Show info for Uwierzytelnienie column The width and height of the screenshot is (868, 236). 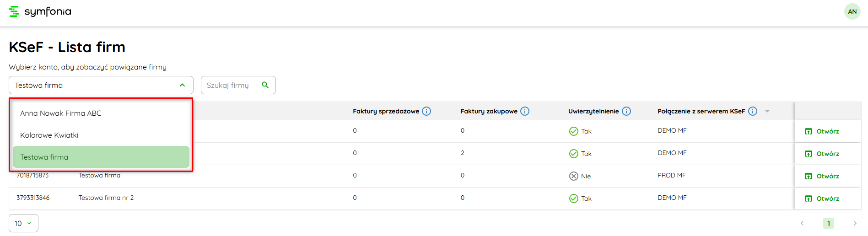coord(626,111)
